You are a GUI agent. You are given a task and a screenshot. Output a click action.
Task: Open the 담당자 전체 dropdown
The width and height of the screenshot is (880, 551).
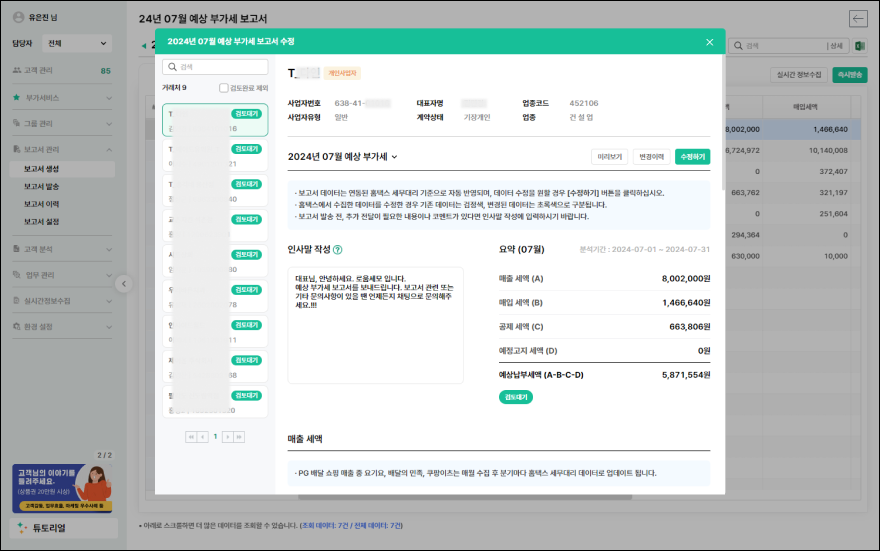[76, 44]
